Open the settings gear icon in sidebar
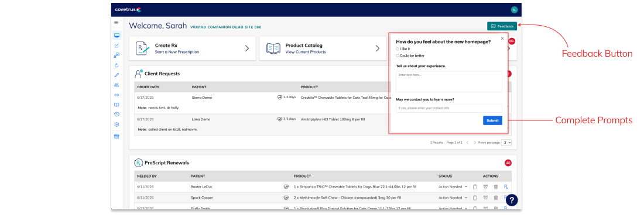The image size is (644, 215). (117, 124)
